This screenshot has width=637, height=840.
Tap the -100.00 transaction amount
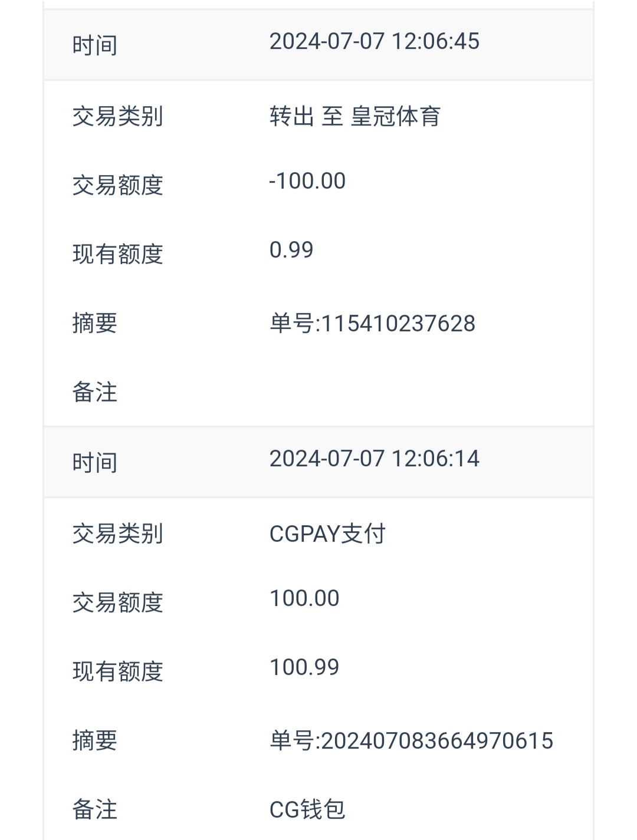coord(307,181)
